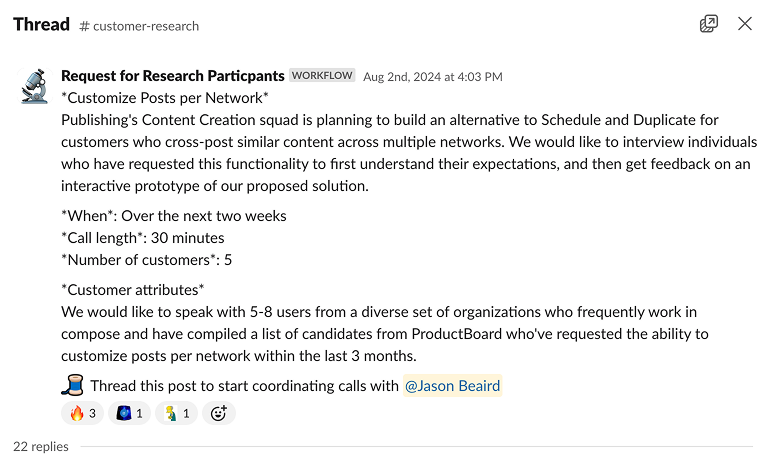Click the message timestamp Aug 2nd, 2024
The width and height of the screenshot is (761, 459).
432,76
